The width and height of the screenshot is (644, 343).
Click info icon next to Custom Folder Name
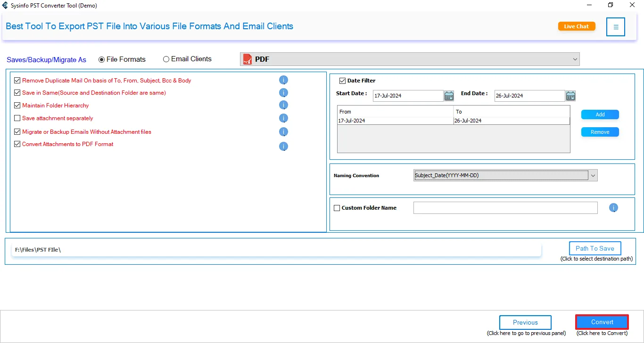[613, 208]
